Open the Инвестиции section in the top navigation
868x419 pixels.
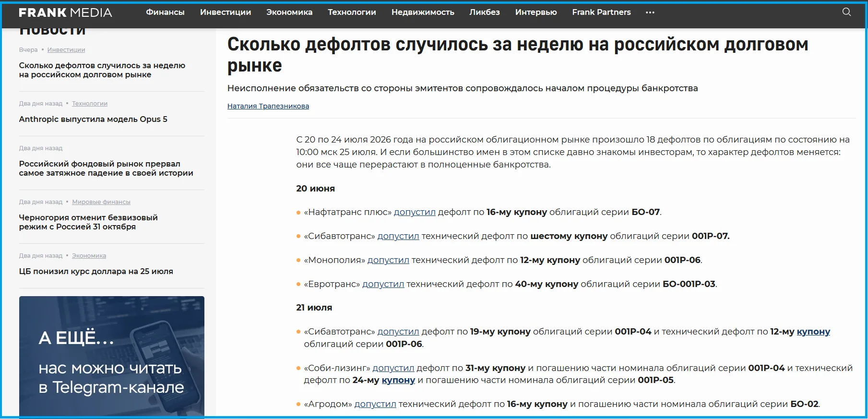226,12
